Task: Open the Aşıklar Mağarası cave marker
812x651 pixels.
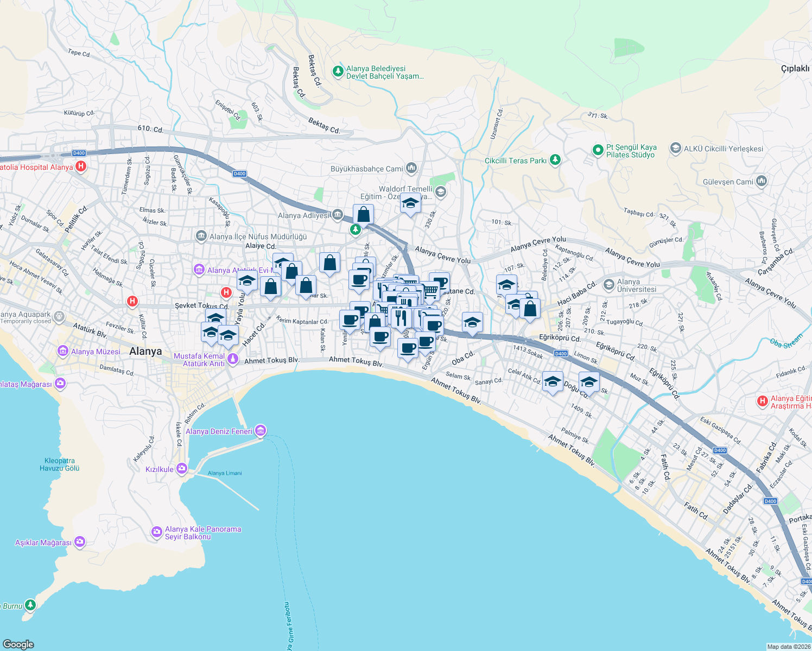Action: click(79, 541)
